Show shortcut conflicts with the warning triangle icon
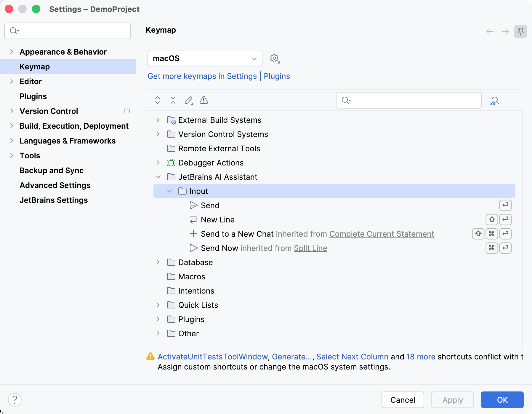This screenshot has height=414, width=532. [x=204, y=100]
